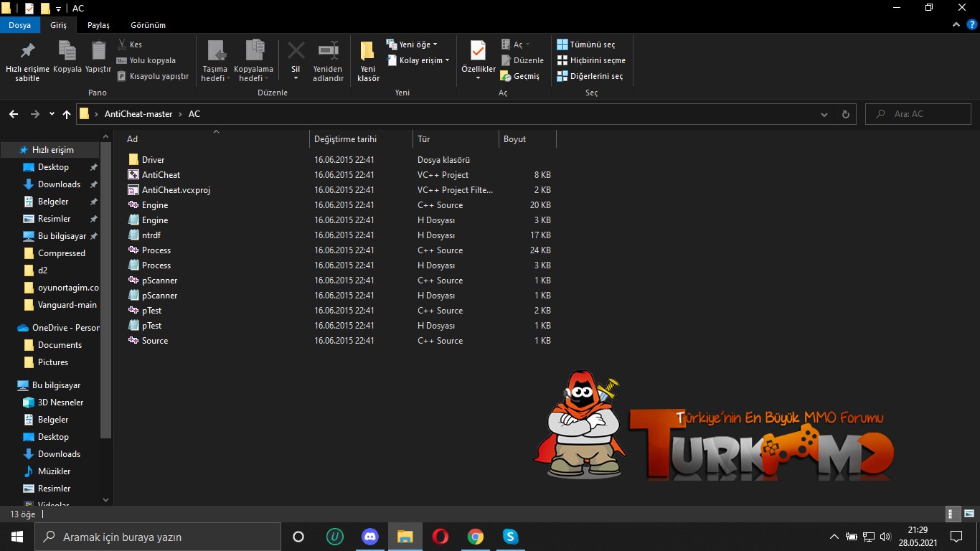Open Özellikler properties via the checkmark icon
980x551 pixels.
tap(478, 50)
